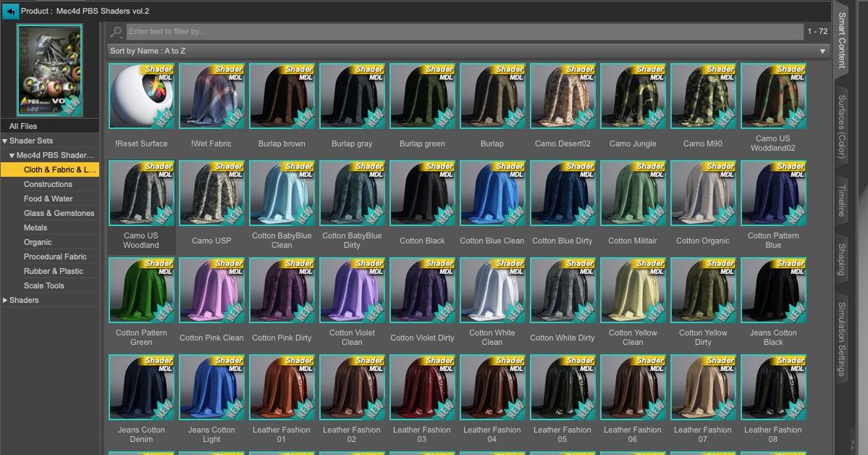Expand the Shaders tree node
Screen dimensions: 868x455
(x=5, y=301)
